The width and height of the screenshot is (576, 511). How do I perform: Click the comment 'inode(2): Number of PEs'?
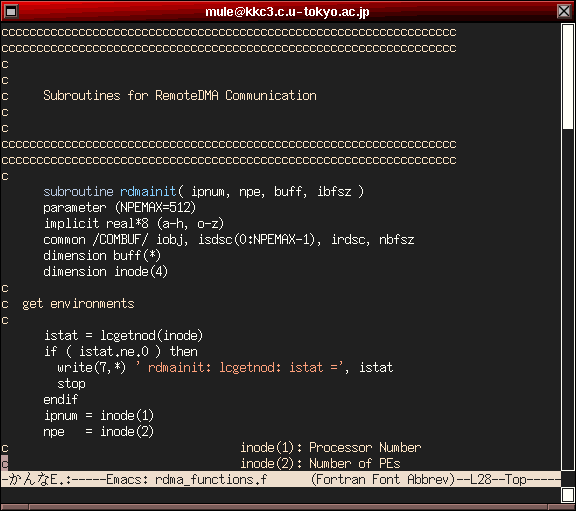320,464
